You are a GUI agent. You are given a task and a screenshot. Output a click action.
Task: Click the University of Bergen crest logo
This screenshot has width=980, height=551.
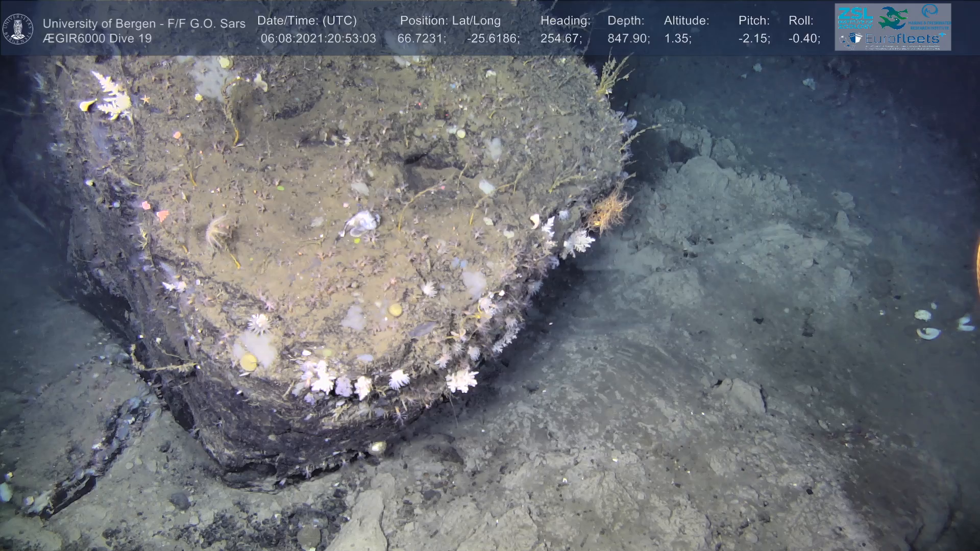tap(18, 29)
